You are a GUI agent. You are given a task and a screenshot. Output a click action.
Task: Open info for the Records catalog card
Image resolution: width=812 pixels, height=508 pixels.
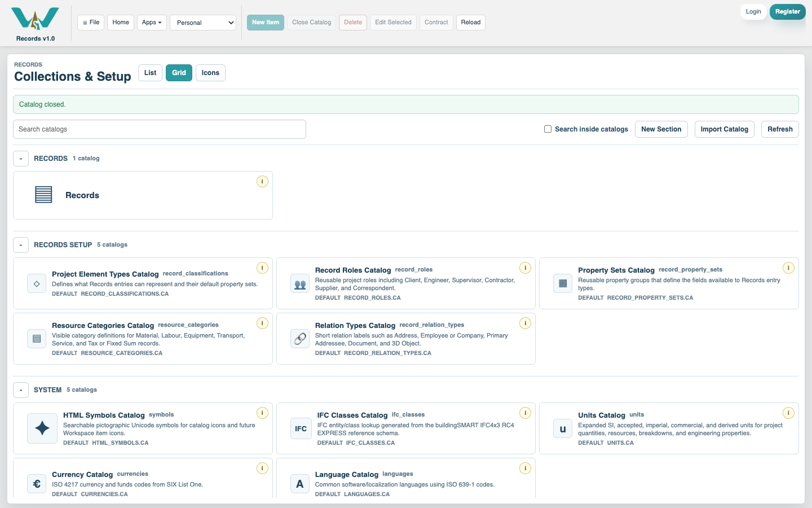tap(262, 181)
